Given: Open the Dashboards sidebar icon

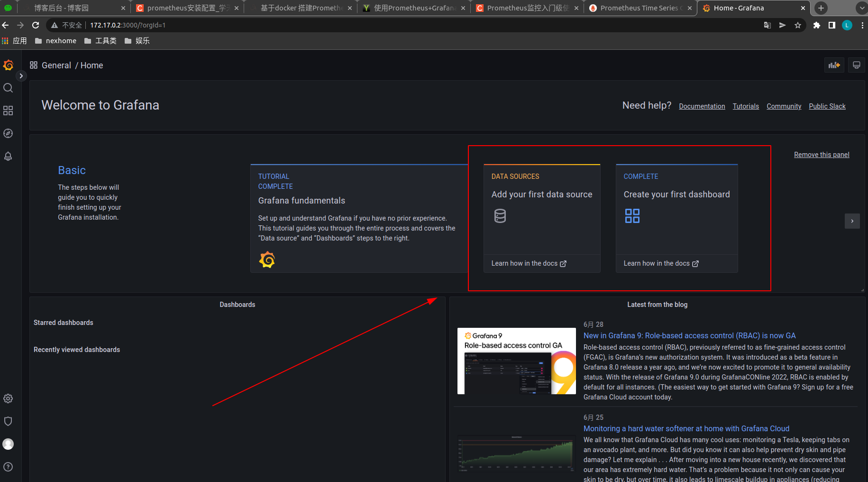Looking at the screenshot, I should click(8, 111).
